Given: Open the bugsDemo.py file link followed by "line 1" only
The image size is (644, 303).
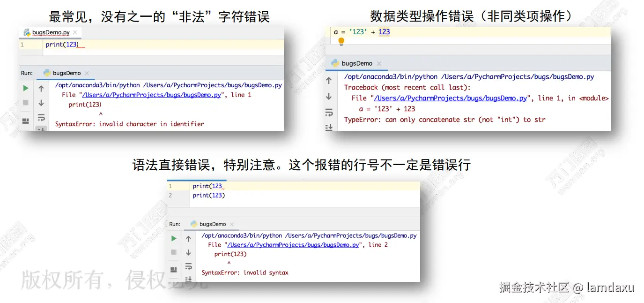Looking at the screenshot, I should tap(152, 95).
